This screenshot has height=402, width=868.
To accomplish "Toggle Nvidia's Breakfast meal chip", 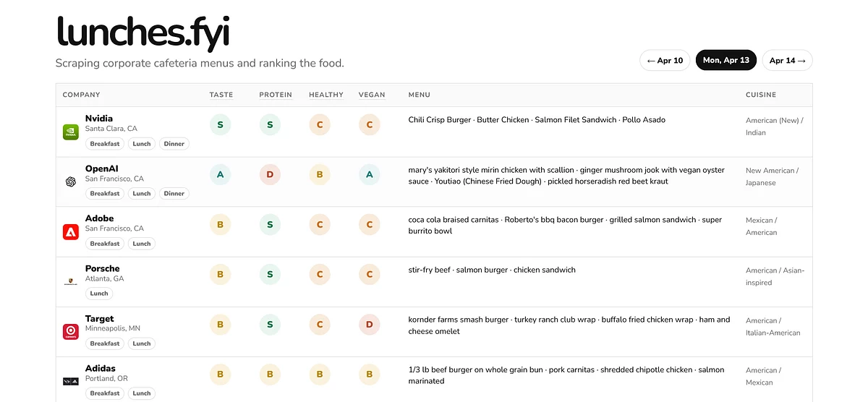I will pyautogui.click(x=105, y=144).
